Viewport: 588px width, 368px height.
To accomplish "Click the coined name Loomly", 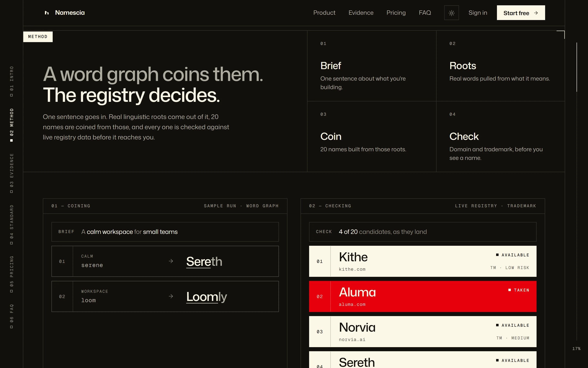I will tap(207, 297).
